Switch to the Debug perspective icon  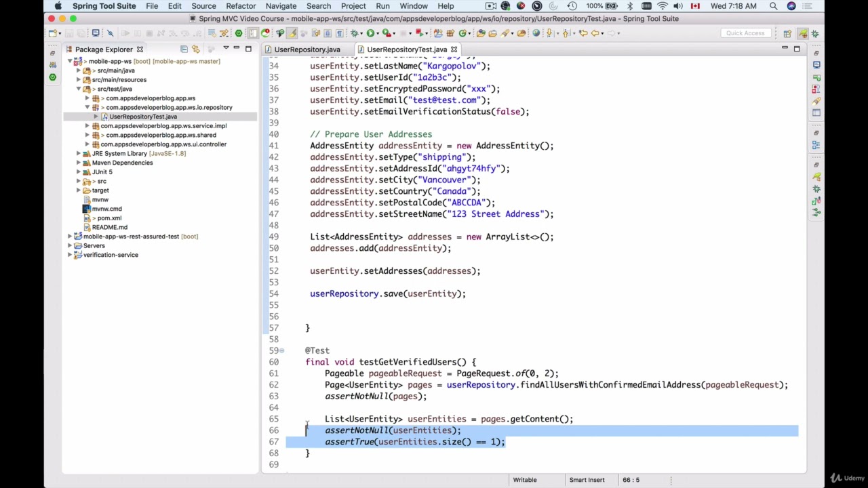[x=815, y=33]
